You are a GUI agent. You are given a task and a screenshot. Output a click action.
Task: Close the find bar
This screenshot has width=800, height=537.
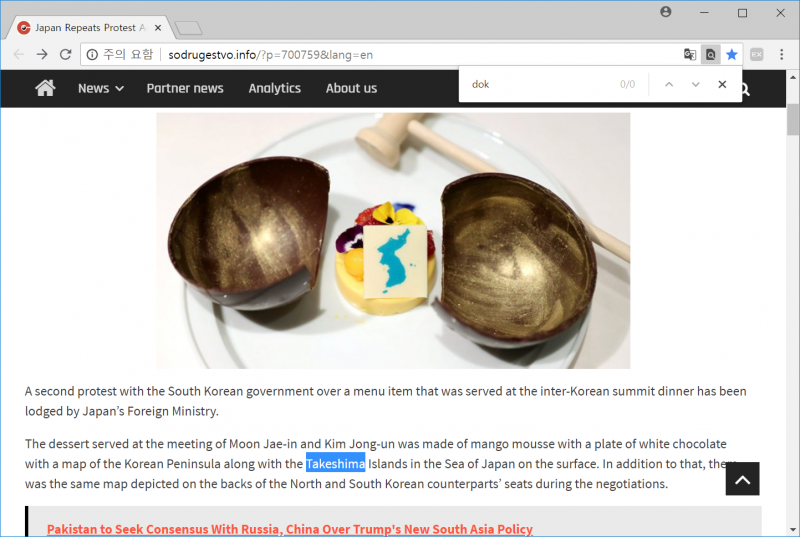click(x=722, y=85)
